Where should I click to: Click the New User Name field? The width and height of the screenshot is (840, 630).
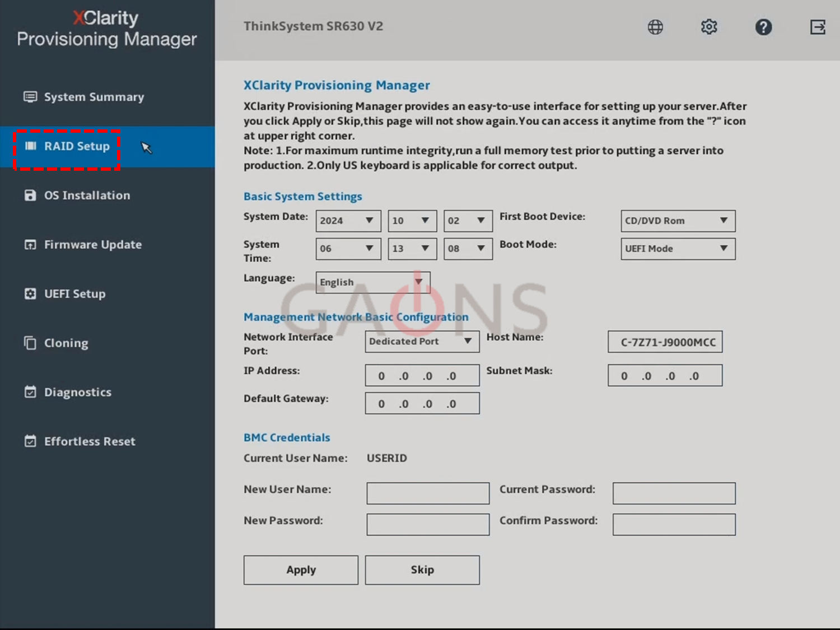click(428, 493)
